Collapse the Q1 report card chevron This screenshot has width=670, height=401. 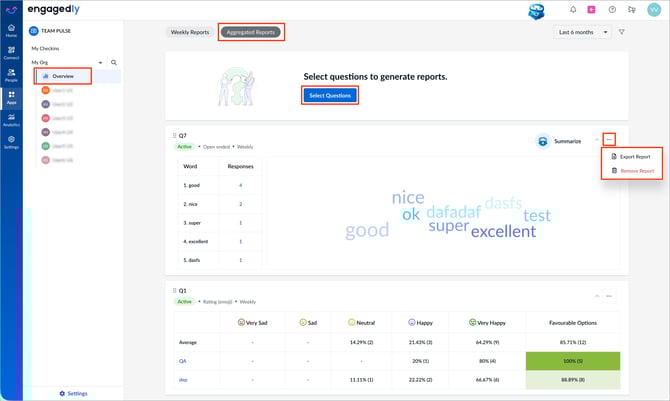[x=597, y=296]
